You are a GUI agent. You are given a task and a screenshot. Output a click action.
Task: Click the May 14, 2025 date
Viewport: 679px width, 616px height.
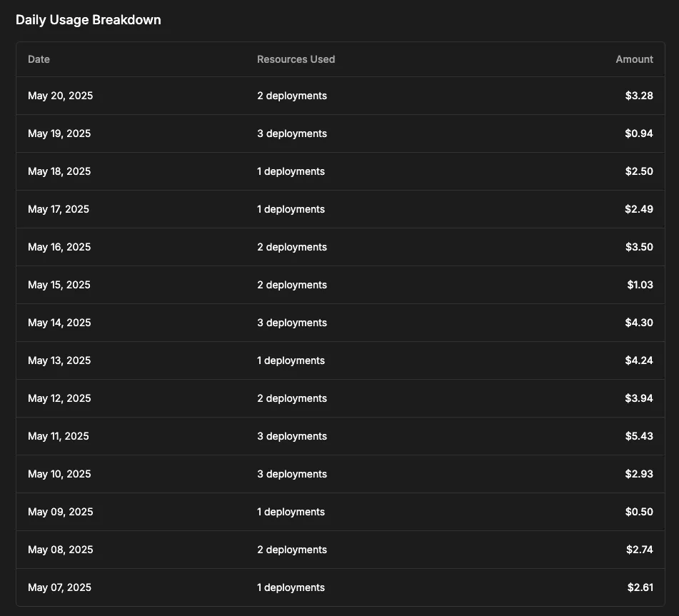tap(59, 323)
